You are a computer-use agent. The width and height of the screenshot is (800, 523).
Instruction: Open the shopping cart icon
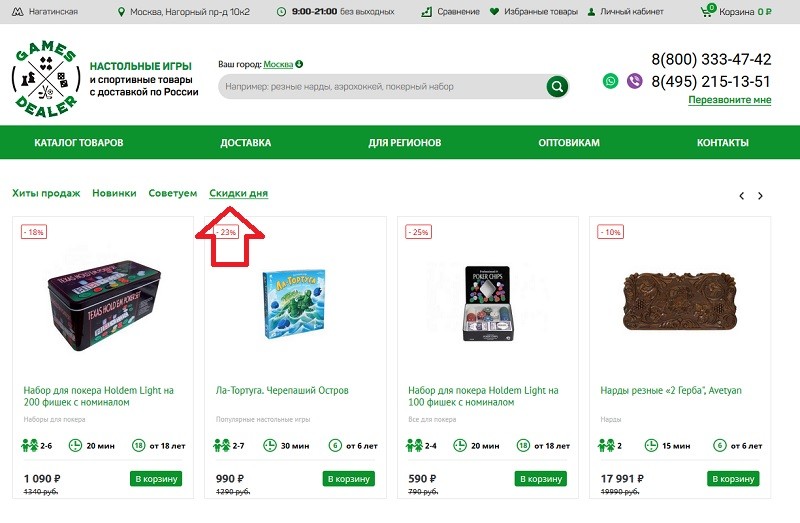click(x=711, y=12)
